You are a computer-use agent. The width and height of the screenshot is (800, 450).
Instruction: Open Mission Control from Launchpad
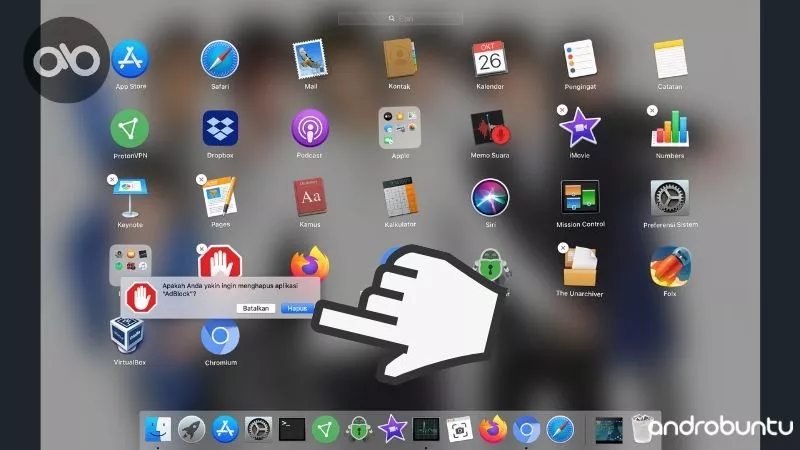(580, 197)
